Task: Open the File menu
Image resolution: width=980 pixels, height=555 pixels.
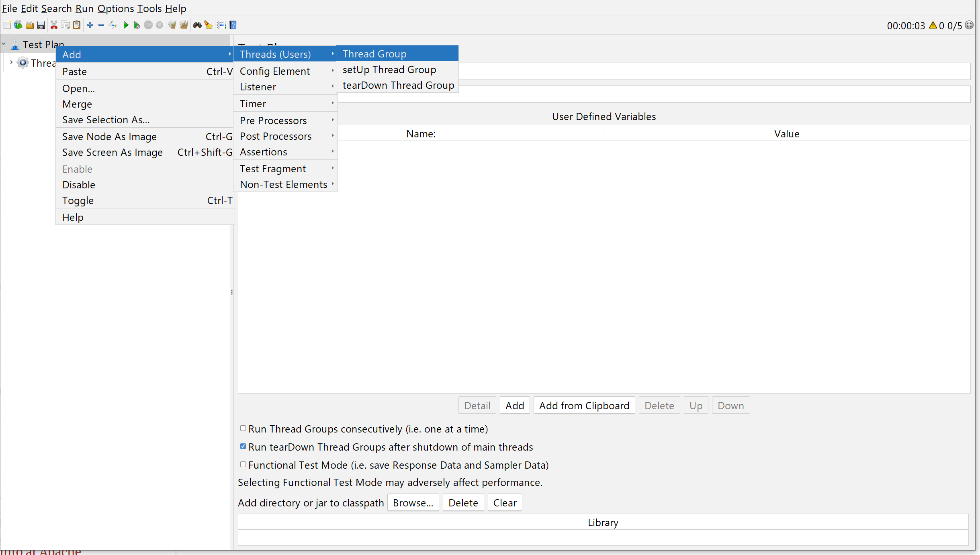Action: point(10,8)
